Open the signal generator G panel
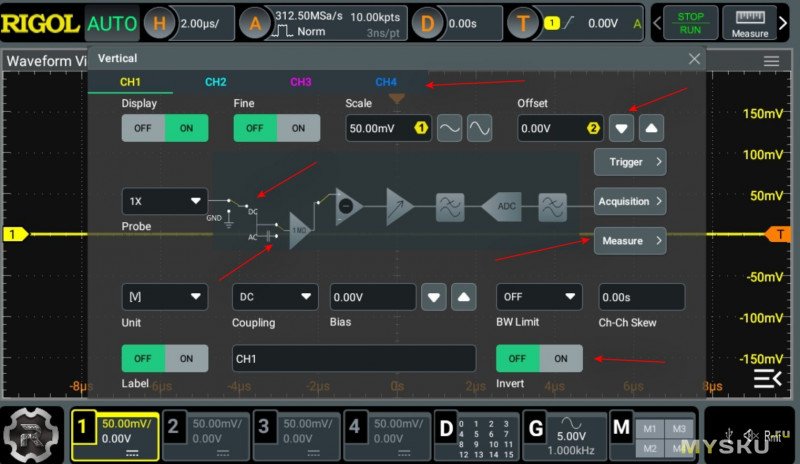This screenshot has width=800, height=464. [535, 431]
